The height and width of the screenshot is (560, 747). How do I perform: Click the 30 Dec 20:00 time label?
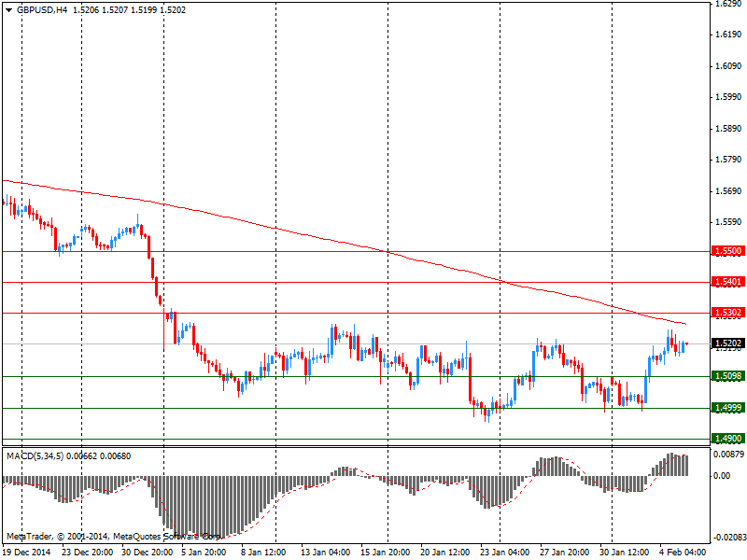148,553
